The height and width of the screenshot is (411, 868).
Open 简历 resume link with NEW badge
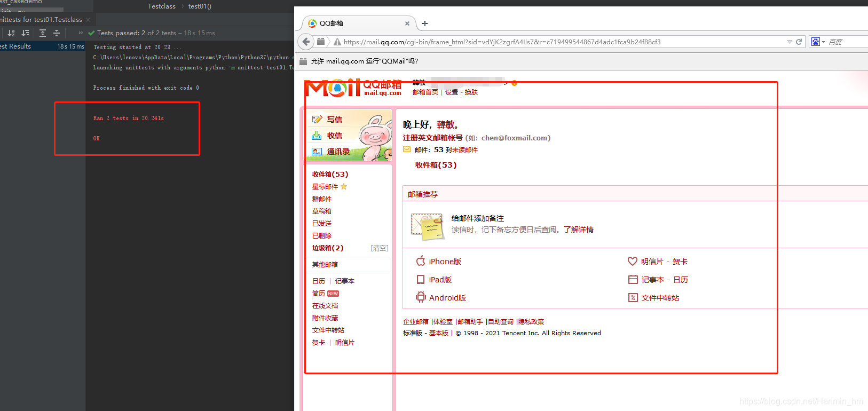(x=319, y=294)
